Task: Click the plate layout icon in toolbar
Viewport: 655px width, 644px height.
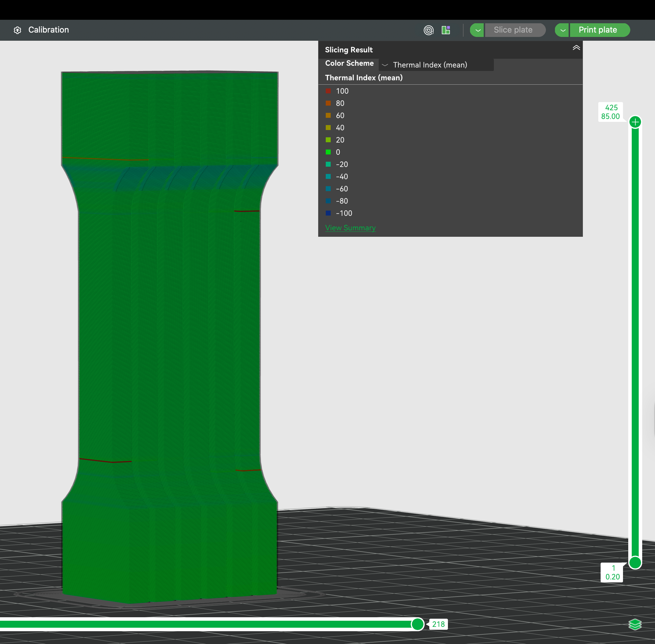Action: (446, 30)
